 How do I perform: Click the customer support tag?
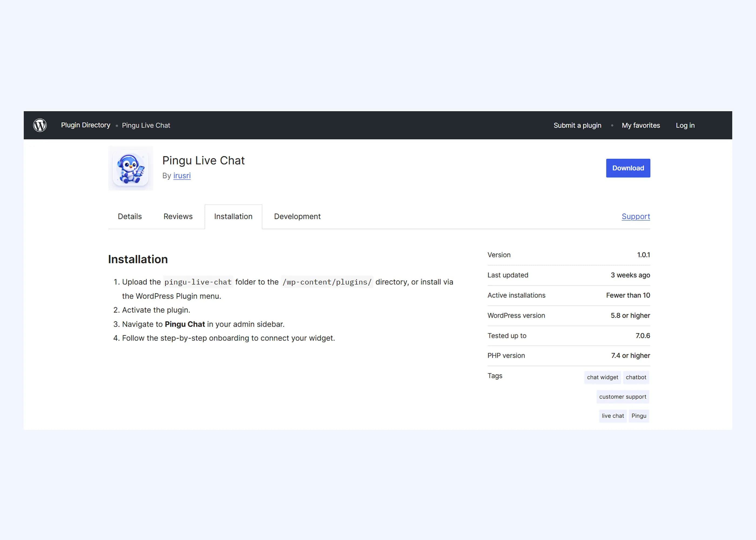click(x=623, y=397)
